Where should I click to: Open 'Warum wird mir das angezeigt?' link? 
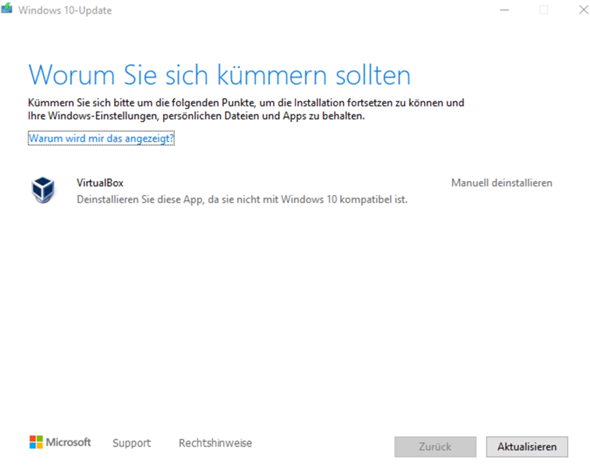point(101,138)
